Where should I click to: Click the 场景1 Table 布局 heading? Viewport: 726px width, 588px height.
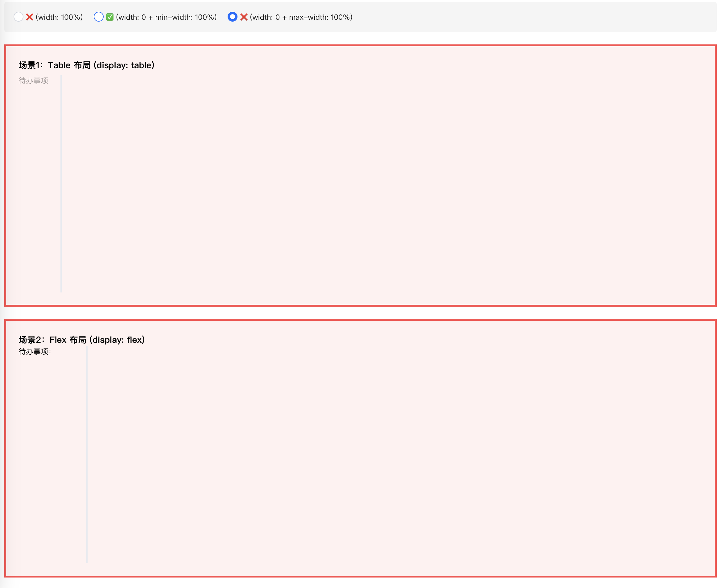click(x=86, y=65)
